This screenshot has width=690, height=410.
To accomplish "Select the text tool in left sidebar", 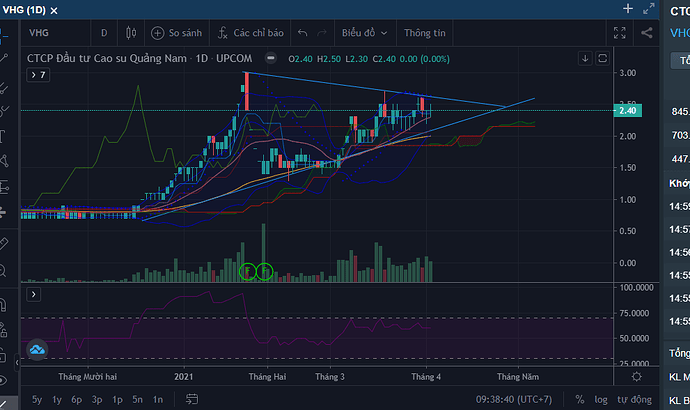I will 5,136.
